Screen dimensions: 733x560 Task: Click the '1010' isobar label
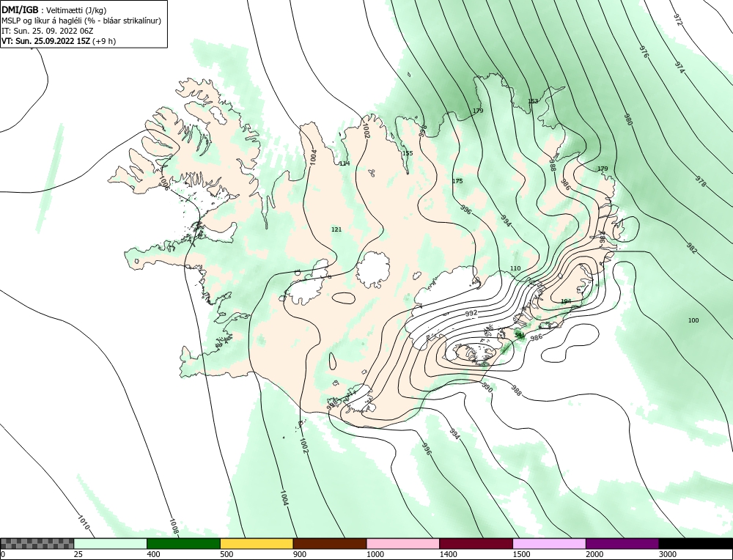pyautogui.click(x=84, y=523)
